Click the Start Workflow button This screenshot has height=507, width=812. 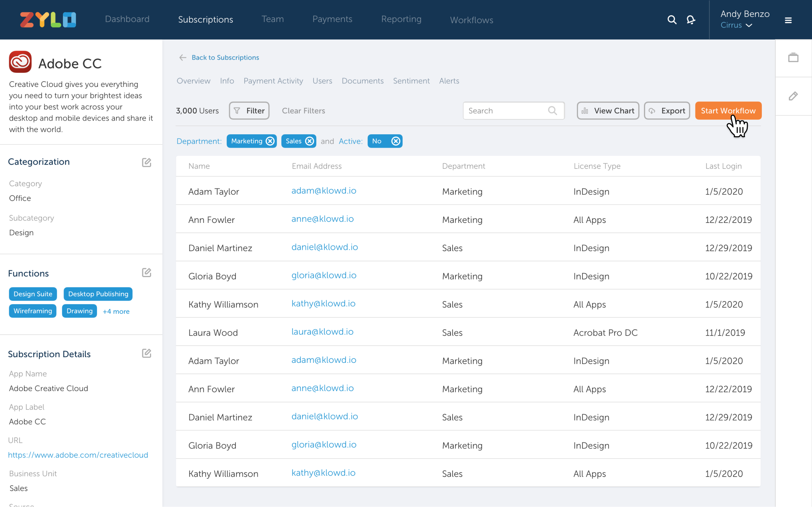pos(728,111)
